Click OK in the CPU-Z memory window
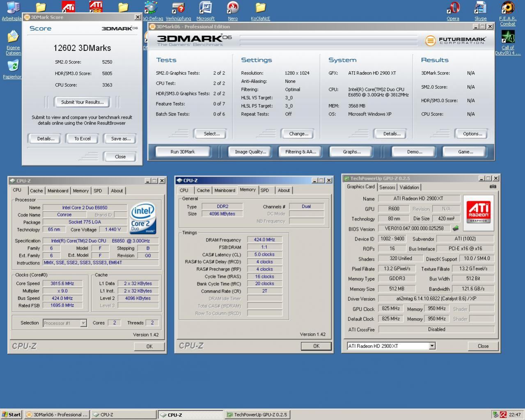The height and width of the screenshot is (420, 525). coord(316,346)
